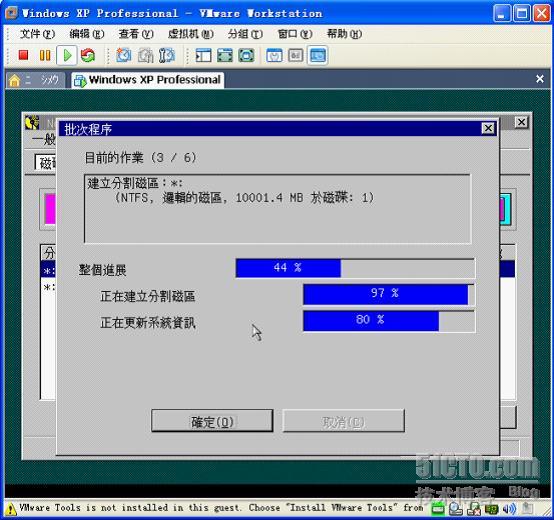Image resolution: width=554 pixels, height=520 pixels.
Task: Open the 分组 (T) menu
Action: point(245,34)
